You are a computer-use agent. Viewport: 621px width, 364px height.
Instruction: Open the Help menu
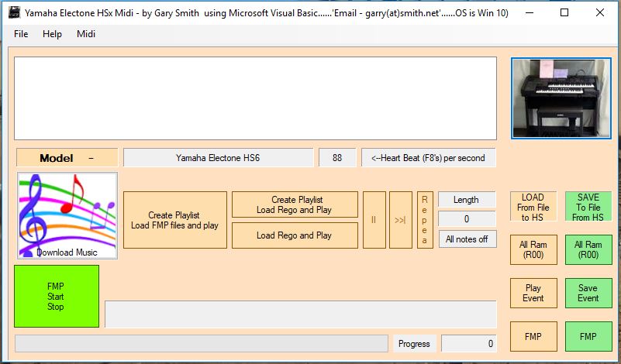pos(52,34)
